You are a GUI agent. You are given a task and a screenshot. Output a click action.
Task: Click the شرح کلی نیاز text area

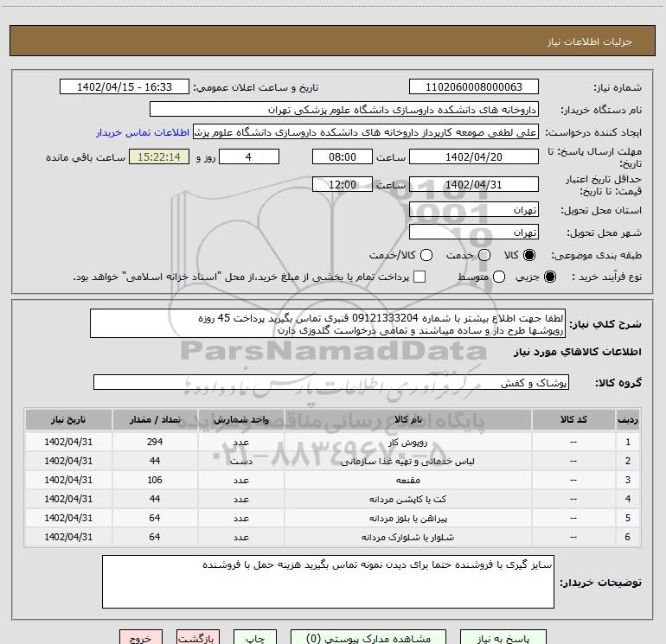pyautogui.click(x=328, y=323)
